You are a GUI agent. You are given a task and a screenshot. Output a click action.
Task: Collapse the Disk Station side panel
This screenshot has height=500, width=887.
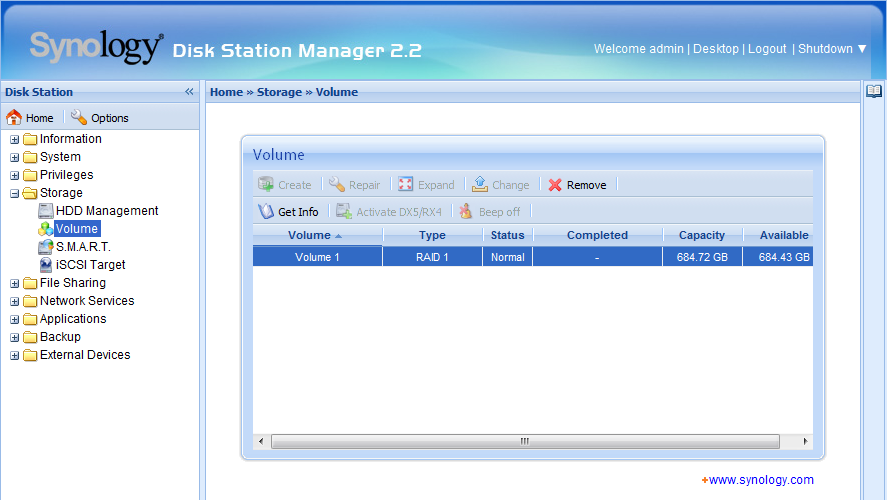[x=189, y=92]
